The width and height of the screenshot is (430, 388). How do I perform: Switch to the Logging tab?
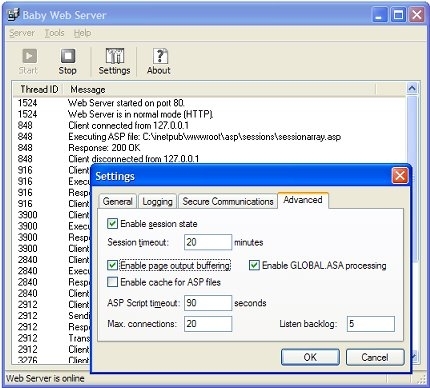157,201
